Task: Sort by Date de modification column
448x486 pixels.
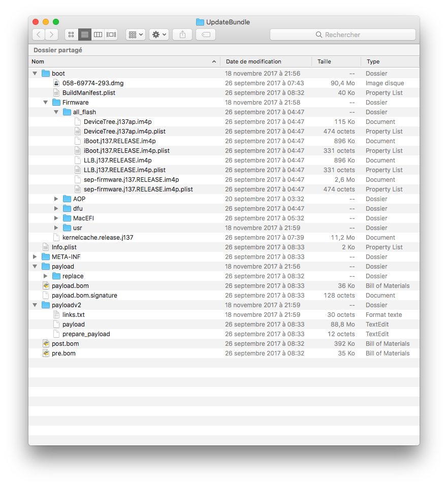Action: 253,61
